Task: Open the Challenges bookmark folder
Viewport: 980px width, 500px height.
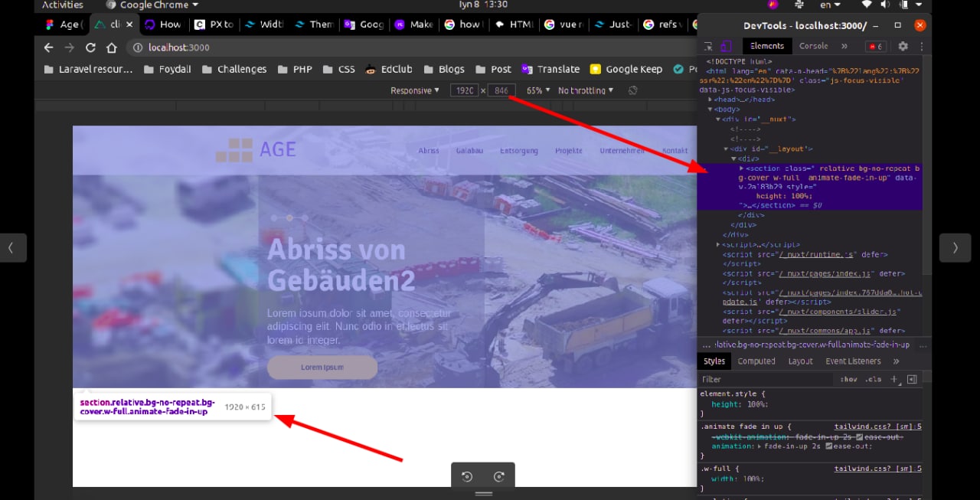Action: [x=235, y=69]
